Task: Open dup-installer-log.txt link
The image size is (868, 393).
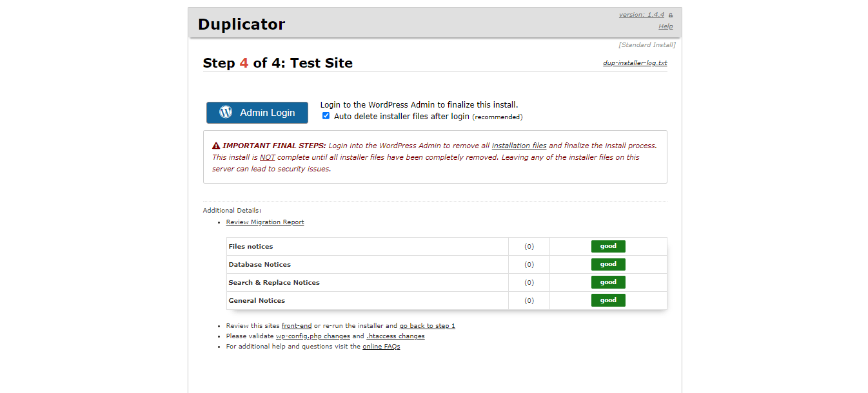Action: pos(635,63)
